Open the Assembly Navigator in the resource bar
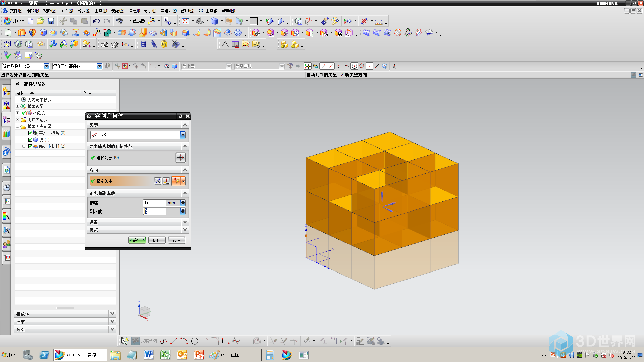Image resolution: width=644 pixels, height=362 pixels. [6, 90]
